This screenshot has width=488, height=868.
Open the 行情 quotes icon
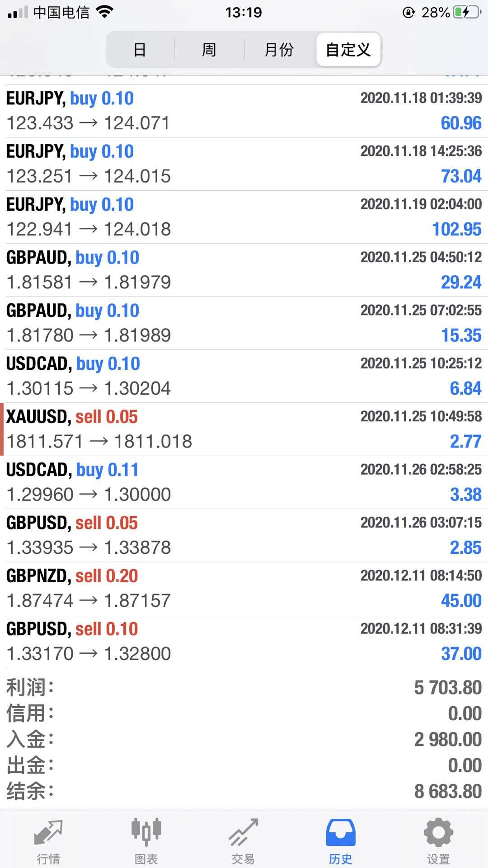[48, 833]
